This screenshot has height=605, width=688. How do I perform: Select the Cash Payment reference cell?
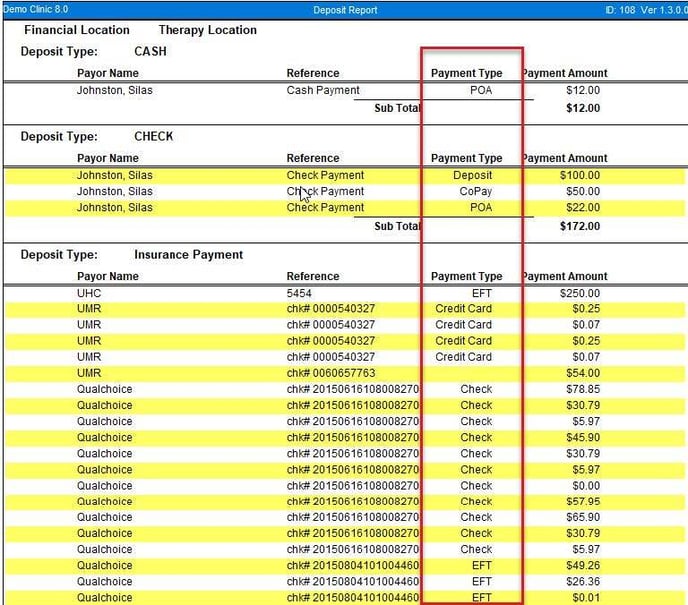tap(323, 90)
